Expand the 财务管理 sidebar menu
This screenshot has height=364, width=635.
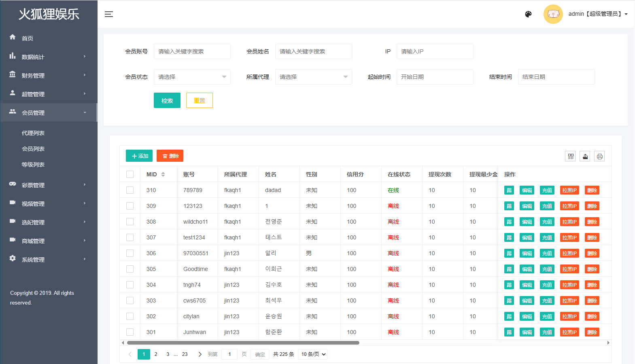click(x=49, y=75)
